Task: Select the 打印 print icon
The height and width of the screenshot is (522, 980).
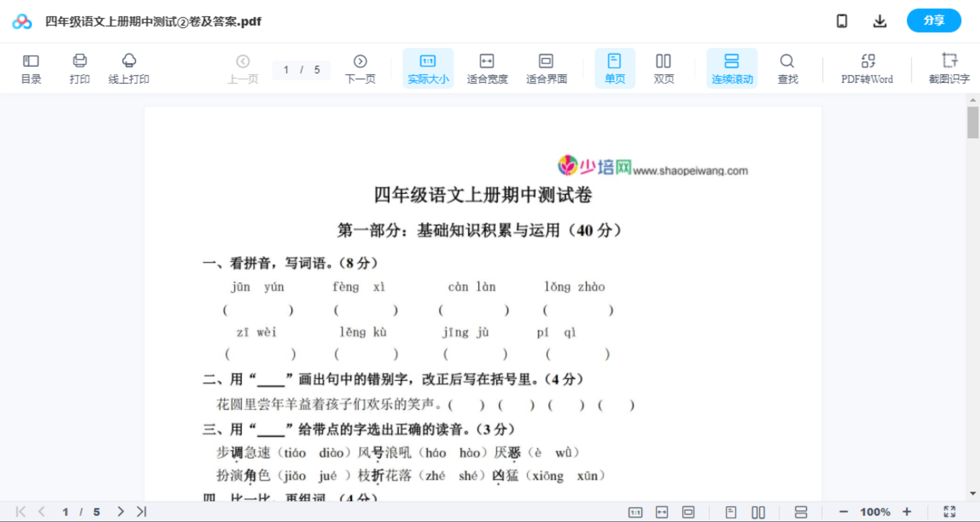Action: coord(80,68)
